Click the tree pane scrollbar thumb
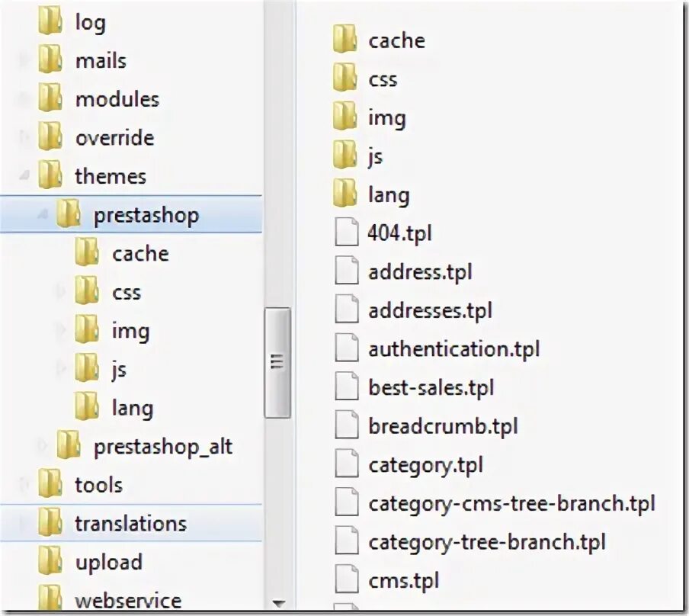Viewport: 689px width, 616px height. 277,363
